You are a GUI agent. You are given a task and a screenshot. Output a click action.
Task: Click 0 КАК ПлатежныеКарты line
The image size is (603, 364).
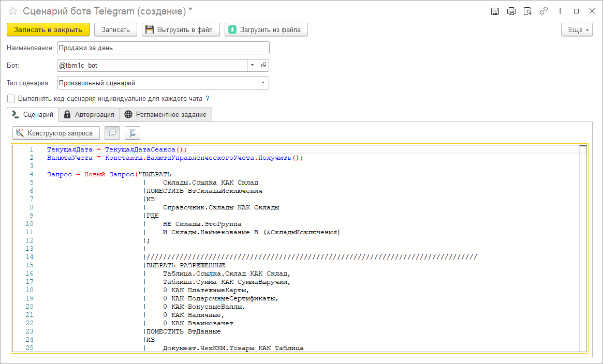tap(206, 290)
